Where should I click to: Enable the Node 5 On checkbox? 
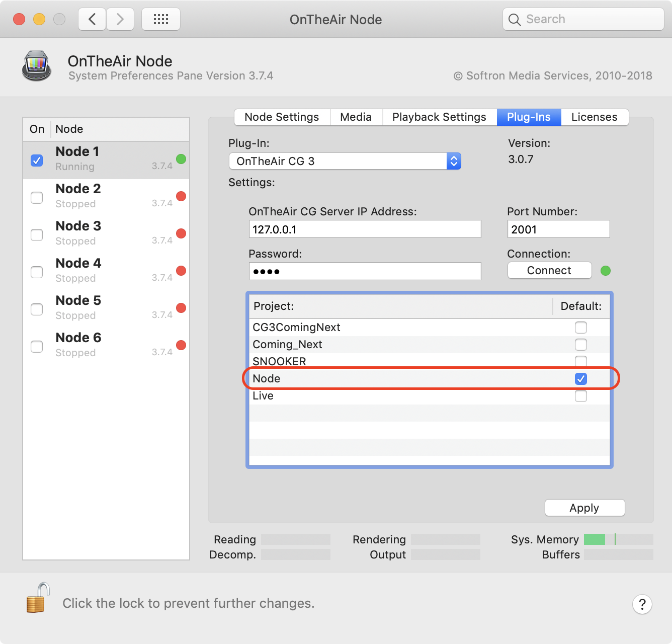click(37, 309)
